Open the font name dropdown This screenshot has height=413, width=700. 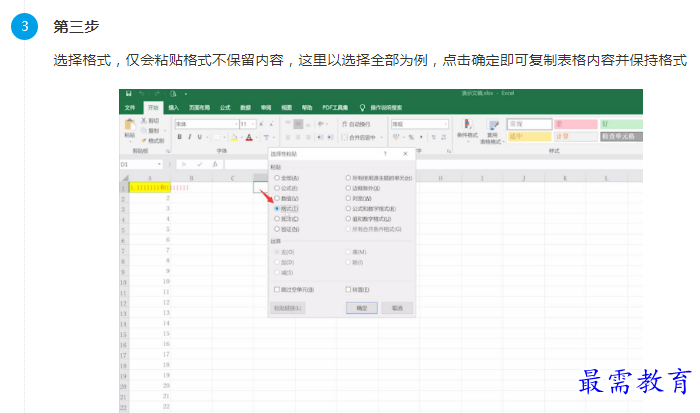coord(236,124)
